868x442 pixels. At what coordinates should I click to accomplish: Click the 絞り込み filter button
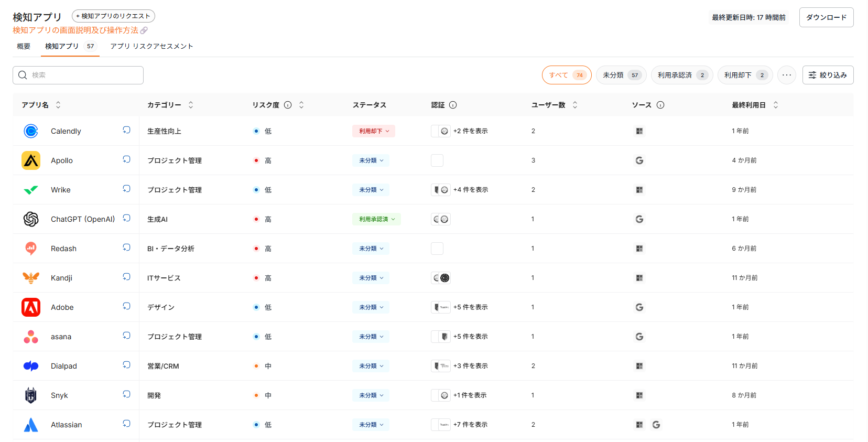pos(828,75)
